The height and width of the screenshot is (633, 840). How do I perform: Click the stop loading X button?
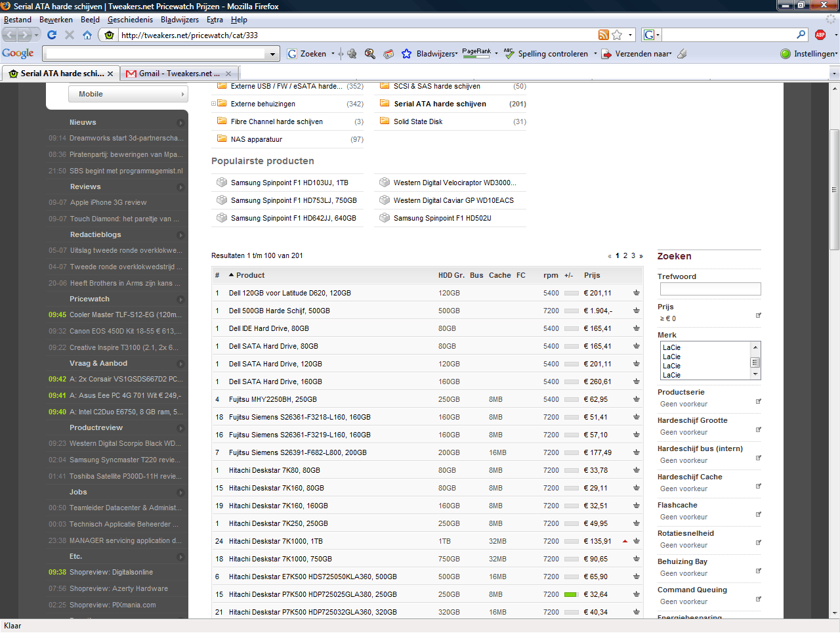70,35
